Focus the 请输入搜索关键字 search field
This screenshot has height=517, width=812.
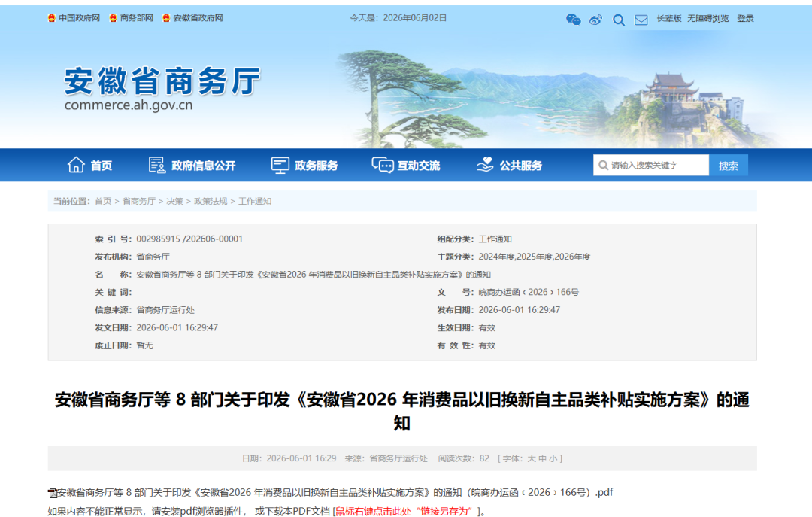651,166
